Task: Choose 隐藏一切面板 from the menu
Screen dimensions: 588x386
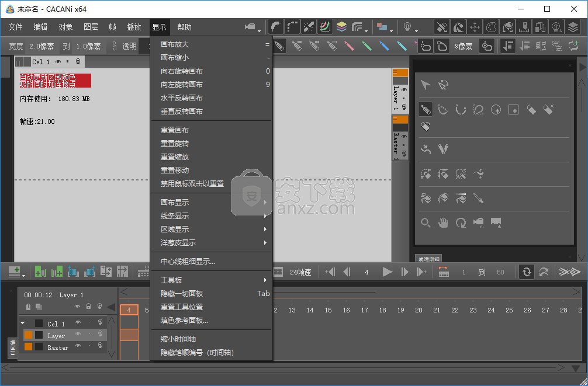Action: pos(211,293)
